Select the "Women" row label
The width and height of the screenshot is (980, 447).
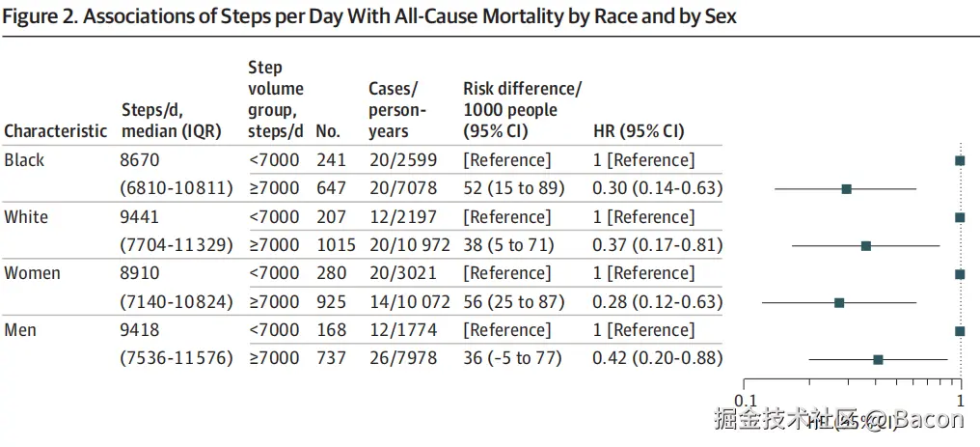(32, 273)
